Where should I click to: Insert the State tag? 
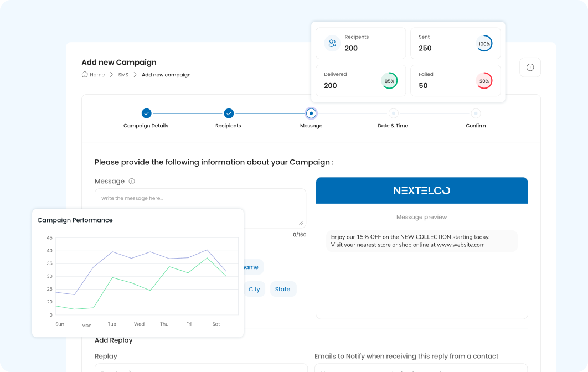tap(283, 289)
